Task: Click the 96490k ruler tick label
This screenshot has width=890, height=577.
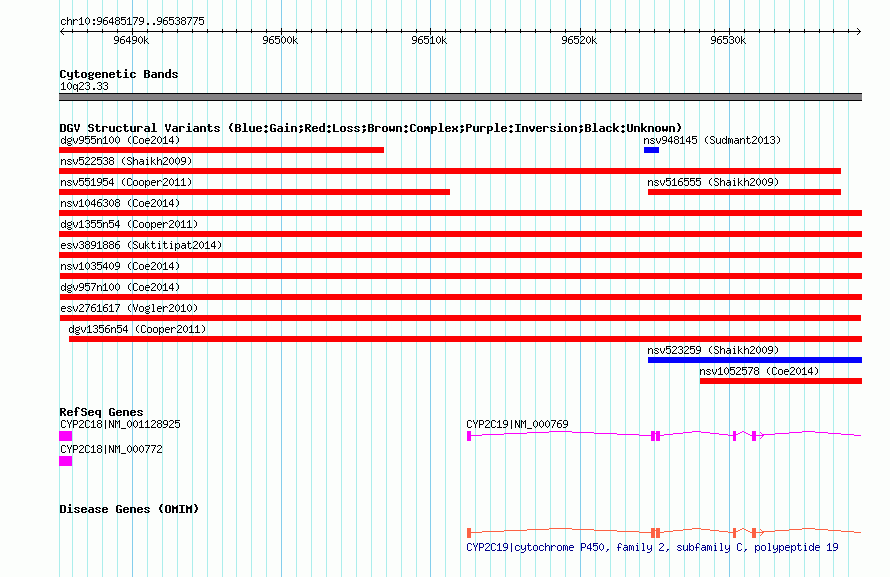Action: coord(131,40)
